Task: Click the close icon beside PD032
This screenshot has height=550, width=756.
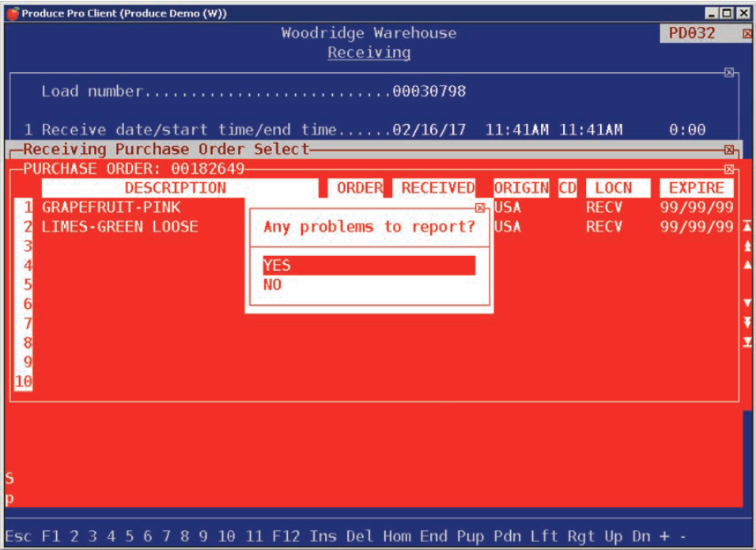Action: coord(747,34)
